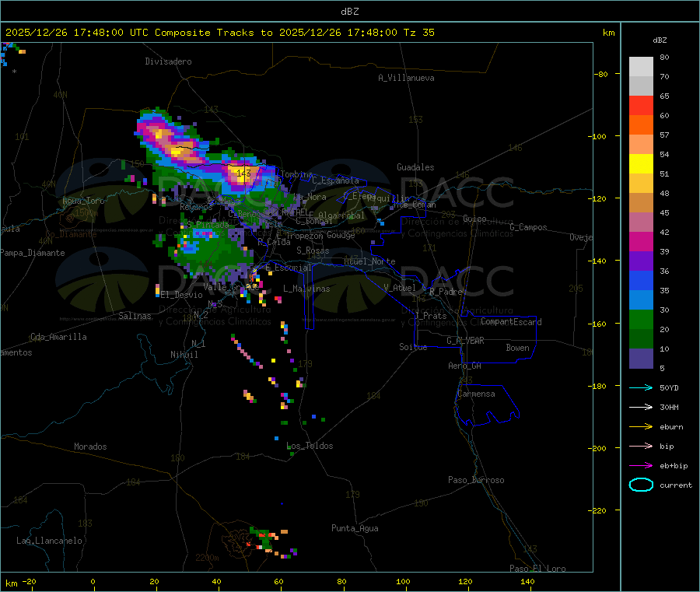
Task: Click the Goudge map label
Action: tap(341, 235)
